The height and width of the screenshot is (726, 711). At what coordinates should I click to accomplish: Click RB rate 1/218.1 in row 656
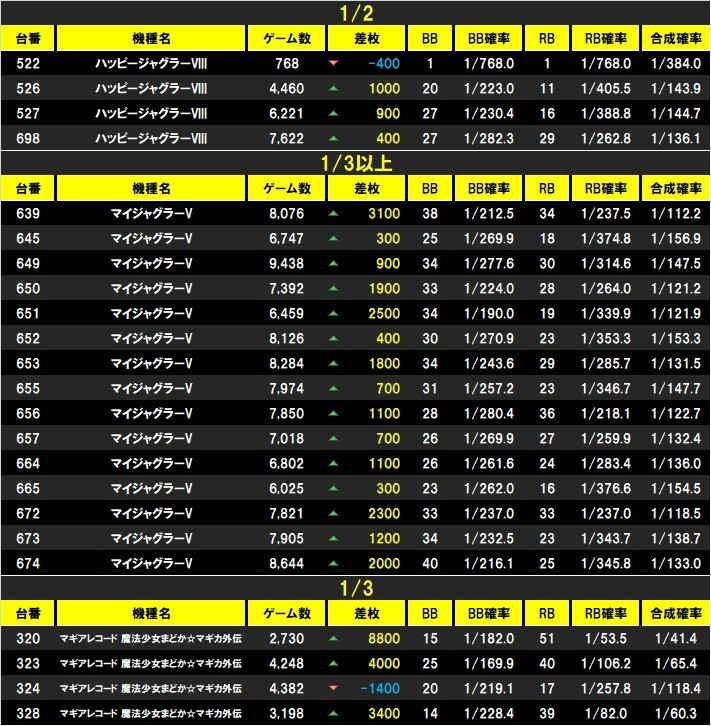605,413
